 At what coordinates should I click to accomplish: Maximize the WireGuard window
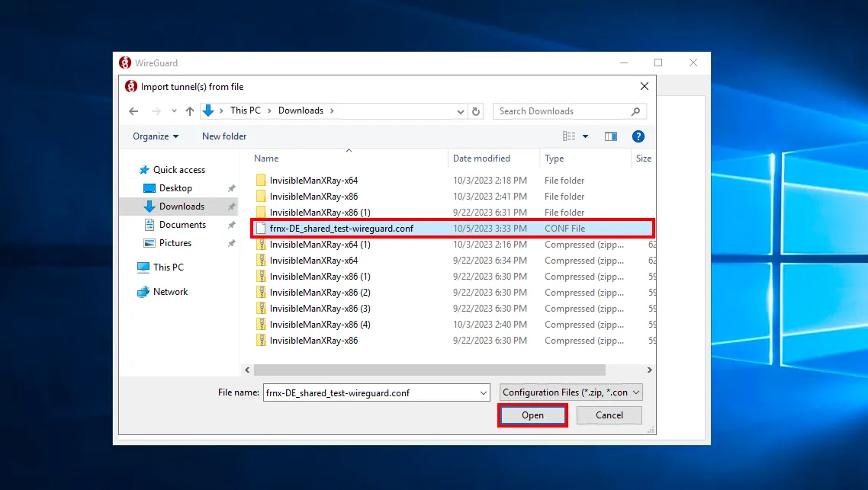(658, 62)
